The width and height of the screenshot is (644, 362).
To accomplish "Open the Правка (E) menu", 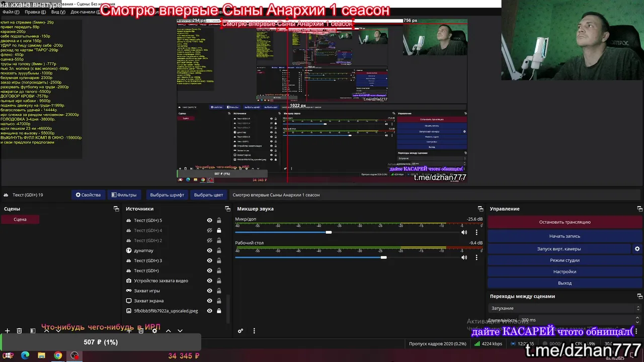I will tap(35, 12).
